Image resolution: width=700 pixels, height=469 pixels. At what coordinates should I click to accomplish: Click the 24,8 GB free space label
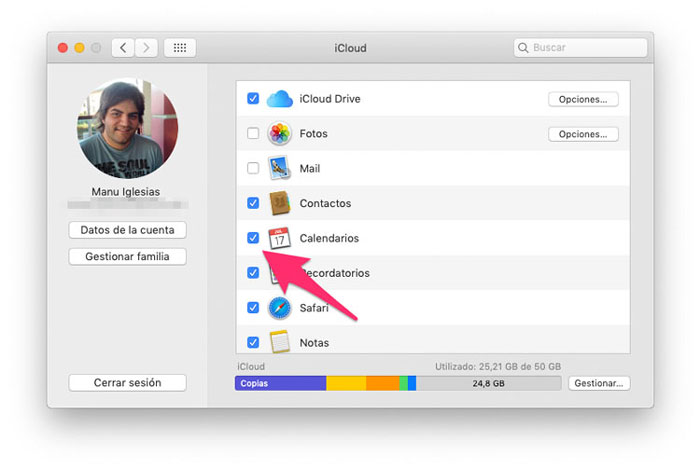tap(488, 383)
